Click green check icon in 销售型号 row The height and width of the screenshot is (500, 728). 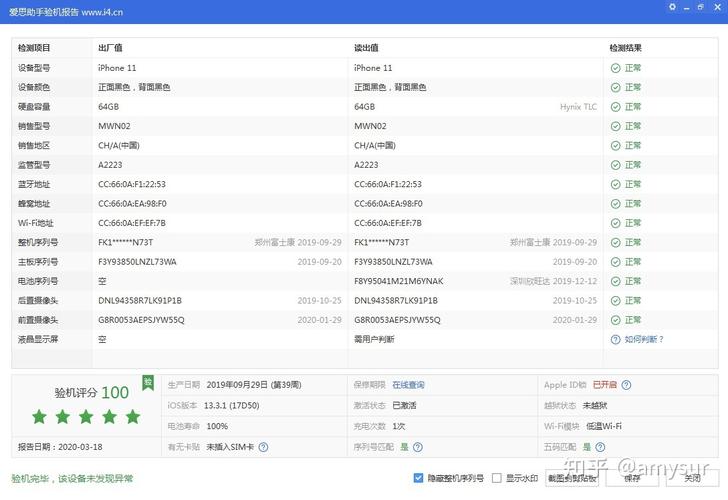coord(616,126)
